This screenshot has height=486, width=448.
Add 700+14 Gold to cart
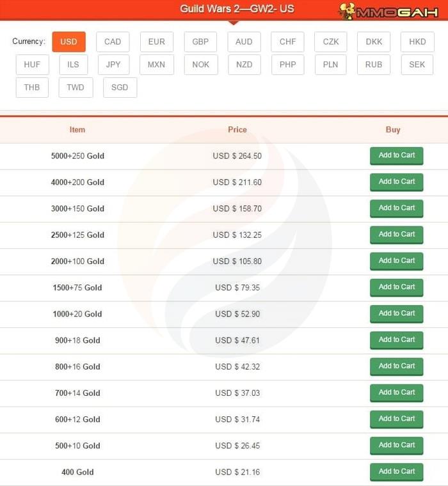click(396, 392)
